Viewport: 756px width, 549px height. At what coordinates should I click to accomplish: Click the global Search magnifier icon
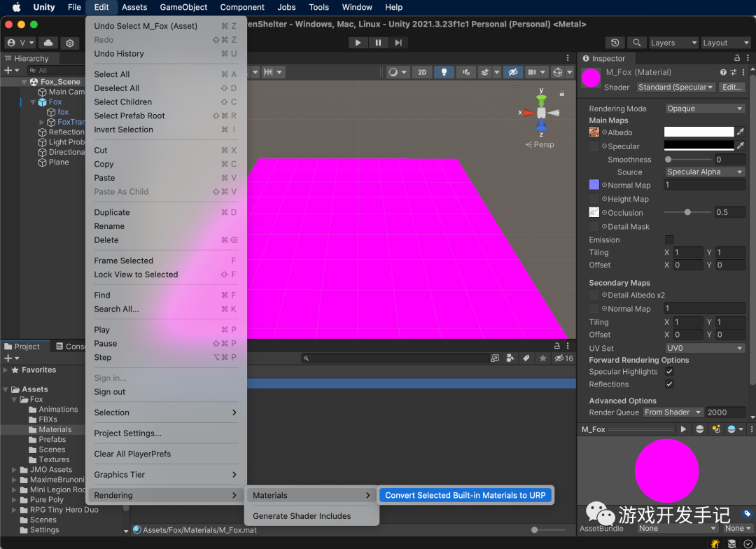tap(636, 43)
